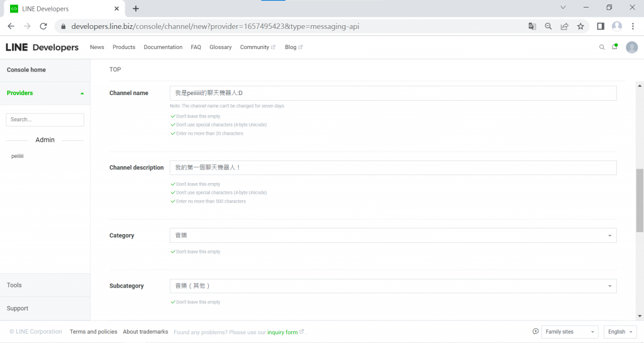Click the footer feedback chat icon
This screenshot has height=343, width=644.
click(x=536, y=332)
